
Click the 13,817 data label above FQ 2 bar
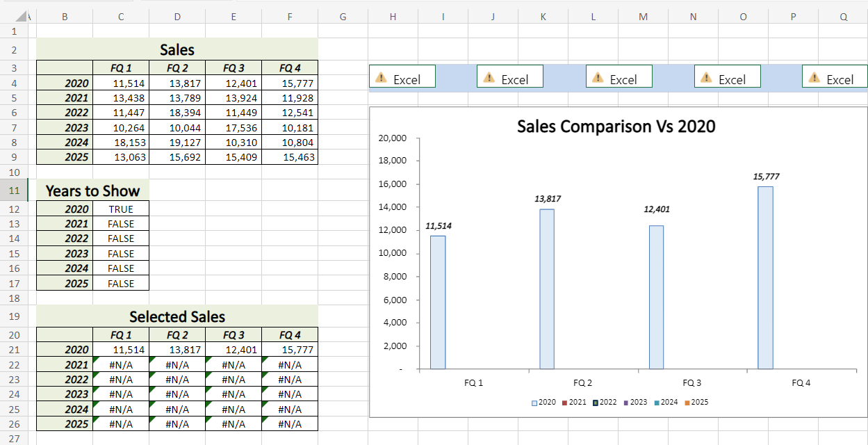(x=548, y=199)
